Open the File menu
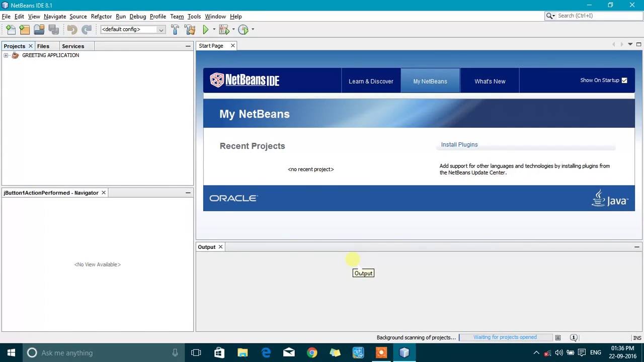644x362 pixels. pos(6,17)
